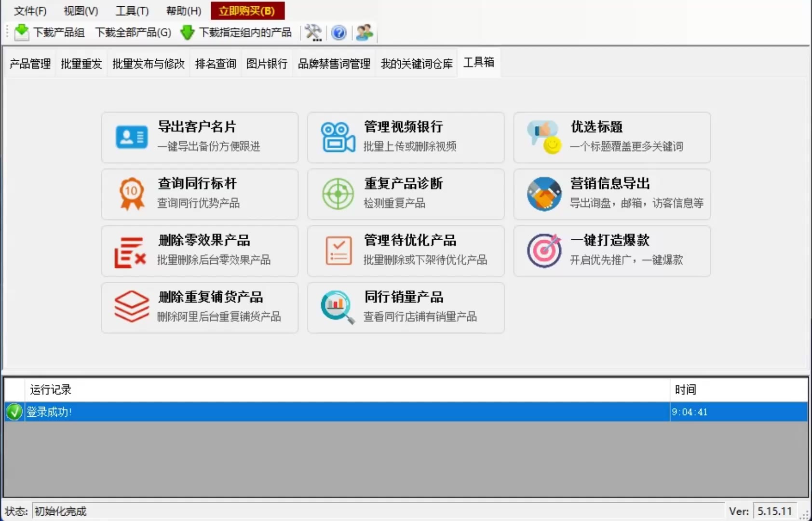Open the 工具(T) menu
Image resolution: width=812 pixels, height=521 pixels.
(x=132, y=11)
